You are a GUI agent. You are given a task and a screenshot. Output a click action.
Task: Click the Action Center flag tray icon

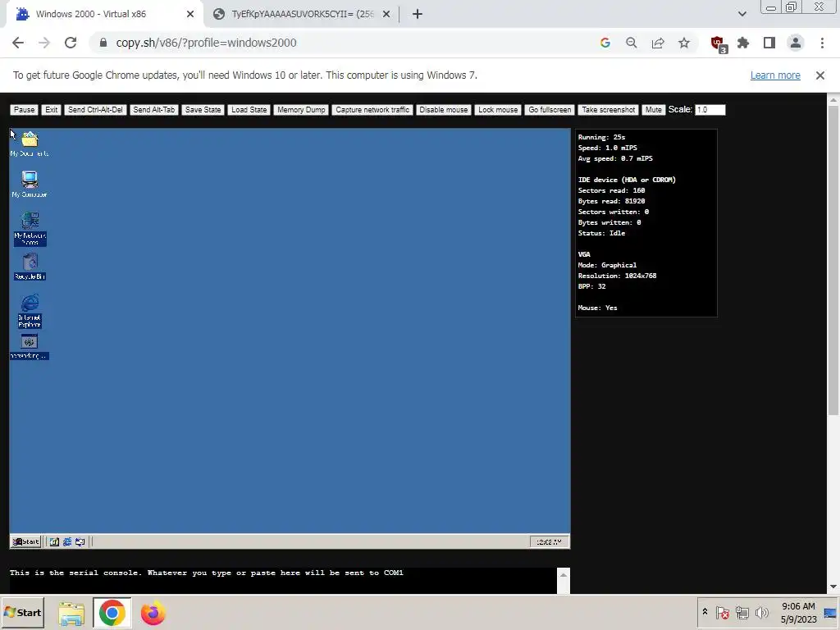(x=723, y=613)
